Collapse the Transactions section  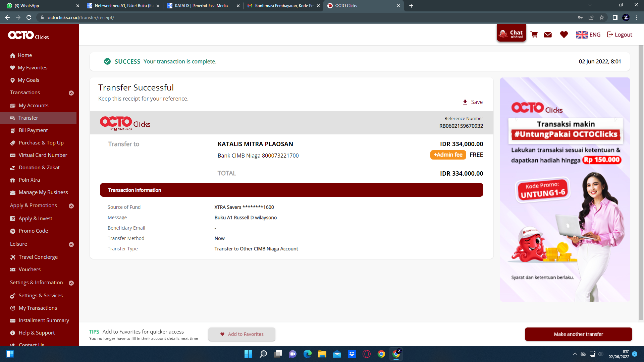(x=71, y=93)
